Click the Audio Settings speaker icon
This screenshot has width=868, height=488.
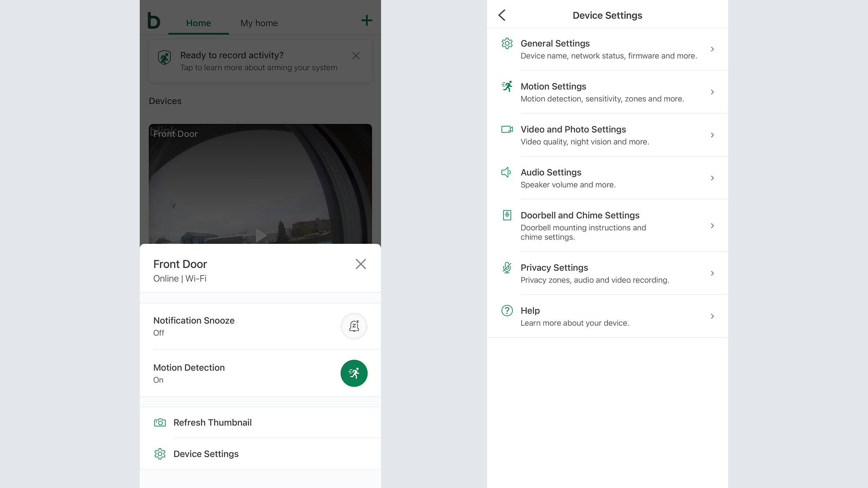(x=506, y=172)
